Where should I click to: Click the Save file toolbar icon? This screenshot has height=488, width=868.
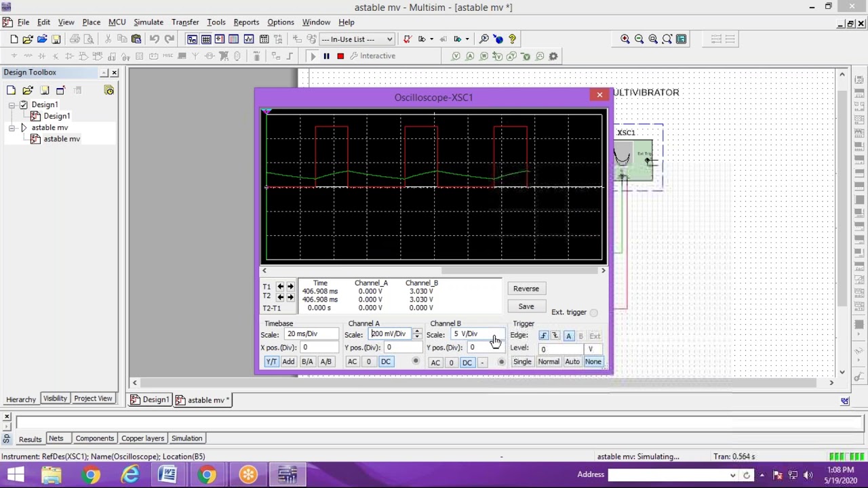[x=56, y=39]
